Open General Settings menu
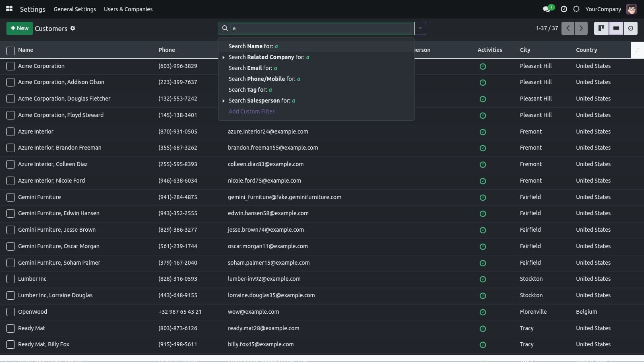This screenshot has width=644, height=362. pos(75,9)
